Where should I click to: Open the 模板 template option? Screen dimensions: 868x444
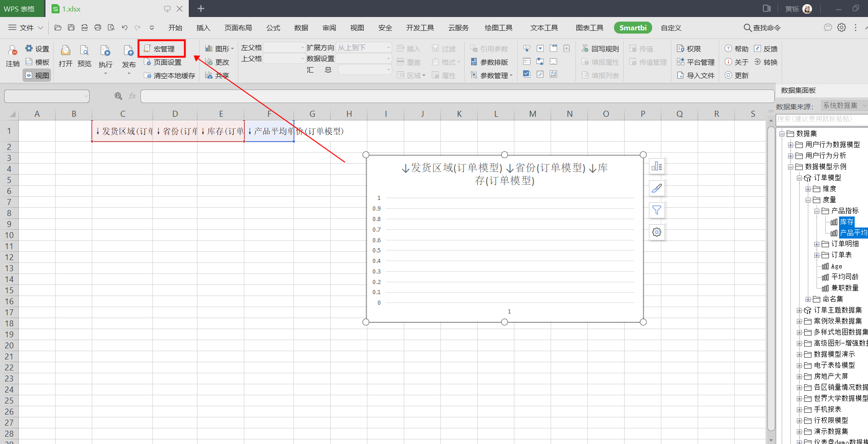pyautogui.click(x=37, y=62)
